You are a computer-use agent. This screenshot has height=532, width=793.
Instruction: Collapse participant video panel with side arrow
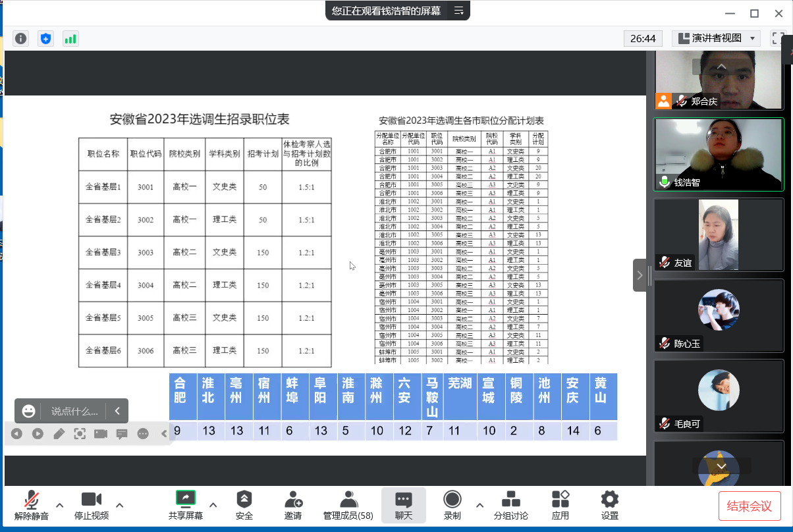640,275
